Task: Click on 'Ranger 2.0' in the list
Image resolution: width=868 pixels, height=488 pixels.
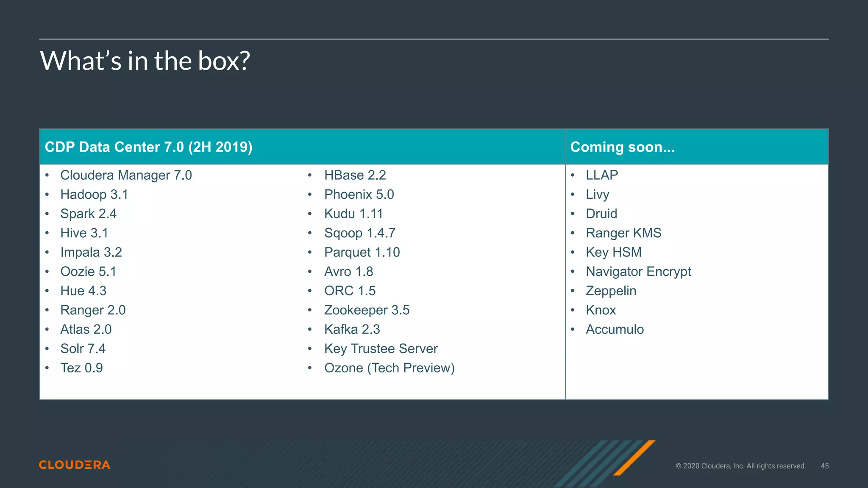Action: pyautogui.click(x=93, y=310)
